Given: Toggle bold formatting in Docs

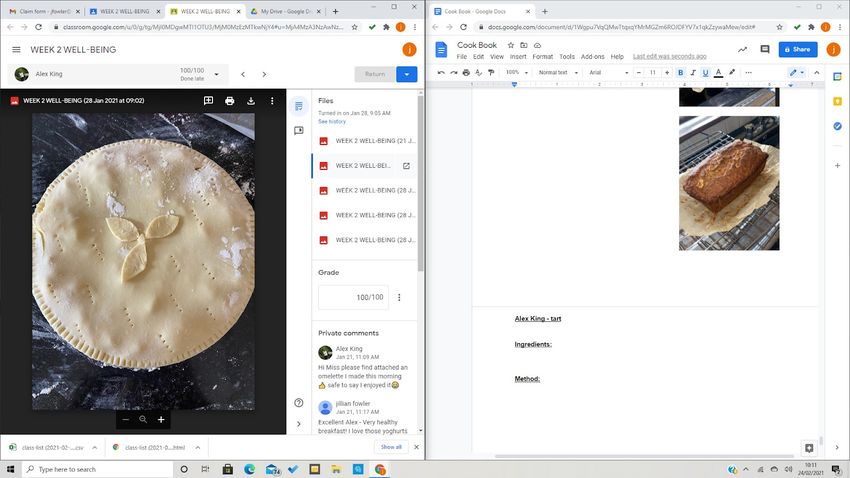Looking at the screenshot, I should coord(680,72).
